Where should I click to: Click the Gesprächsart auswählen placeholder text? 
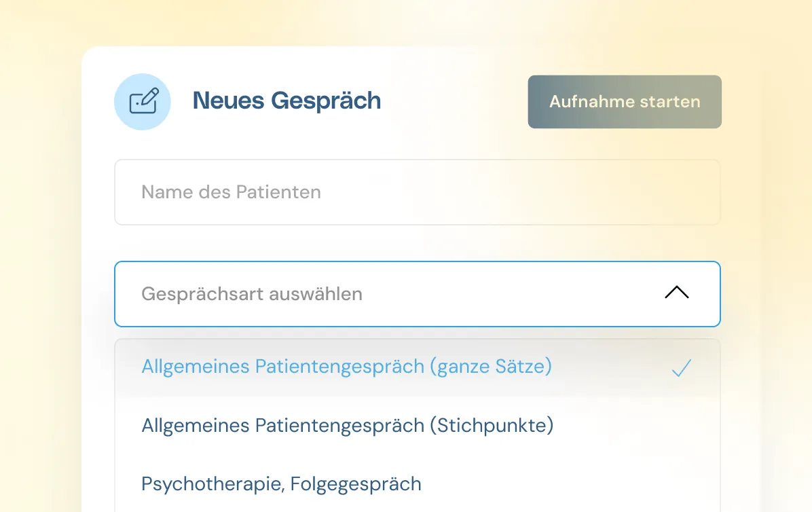tap(252, 293)
